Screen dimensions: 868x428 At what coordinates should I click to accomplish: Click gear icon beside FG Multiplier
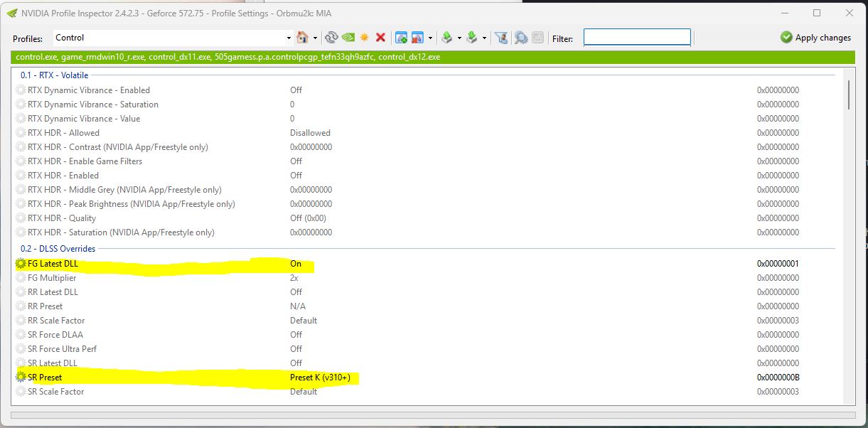coord(21,278)
